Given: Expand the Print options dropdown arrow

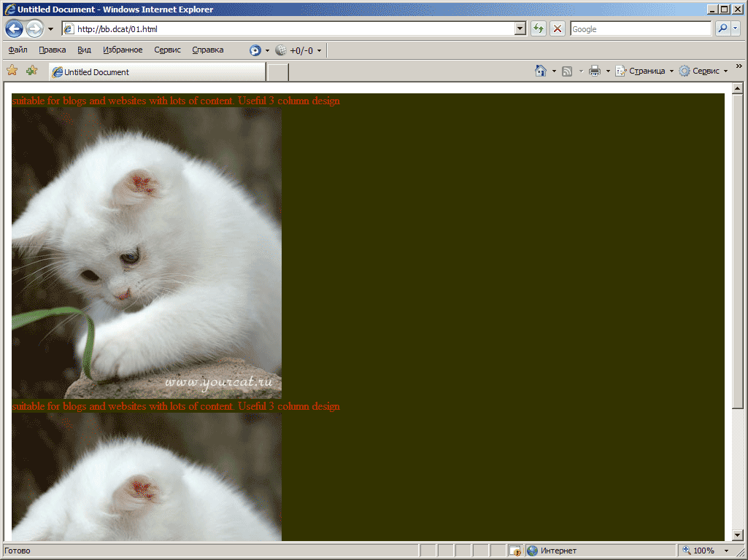Looking at the screenshot, I should pos(608,71).
